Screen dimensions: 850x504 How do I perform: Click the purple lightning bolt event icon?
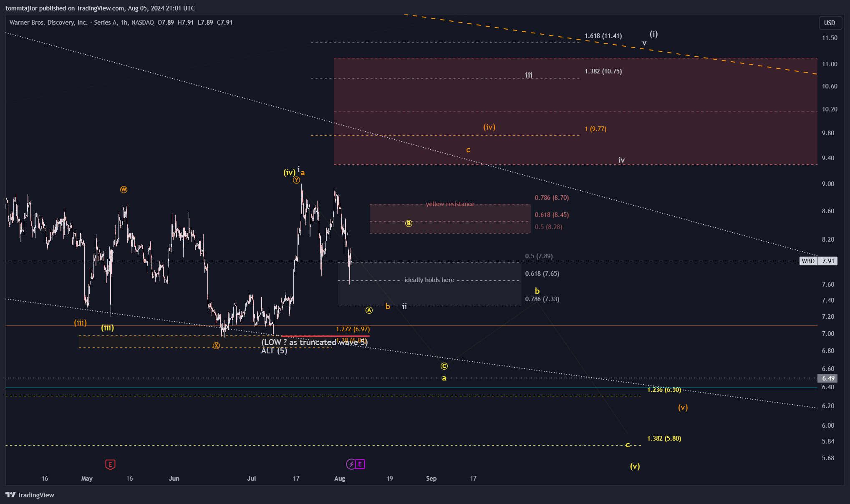pos(351,464)
